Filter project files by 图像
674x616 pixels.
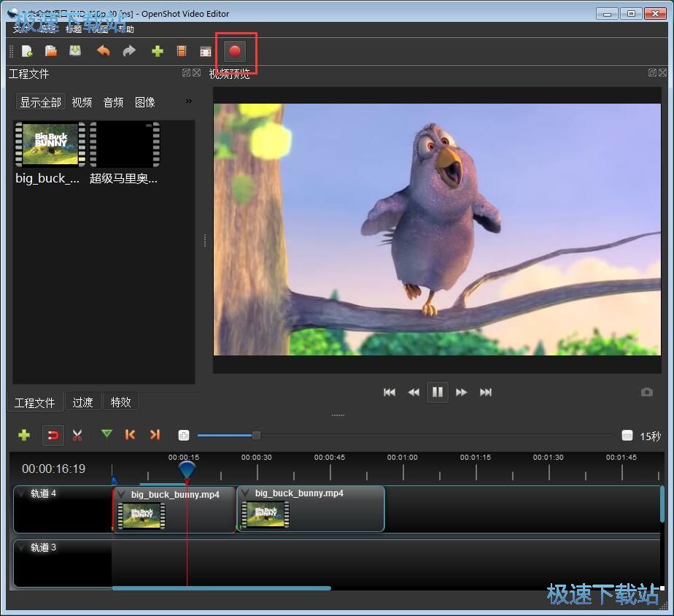pyautogui.click(x=145, y=102)
